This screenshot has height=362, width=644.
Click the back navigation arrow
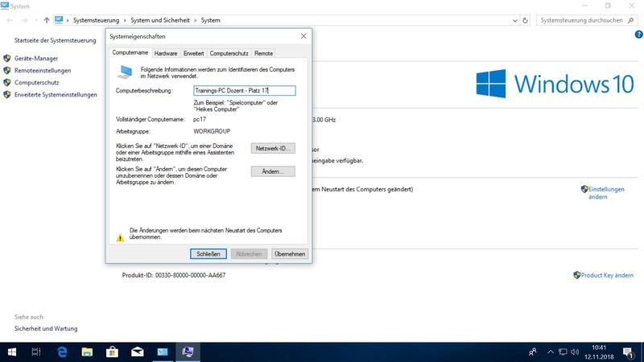point(10,20)
